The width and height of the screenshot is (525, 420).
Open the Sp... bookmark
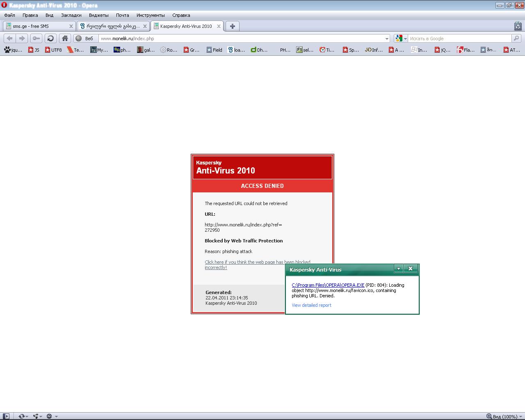click(x=351, y=50)
